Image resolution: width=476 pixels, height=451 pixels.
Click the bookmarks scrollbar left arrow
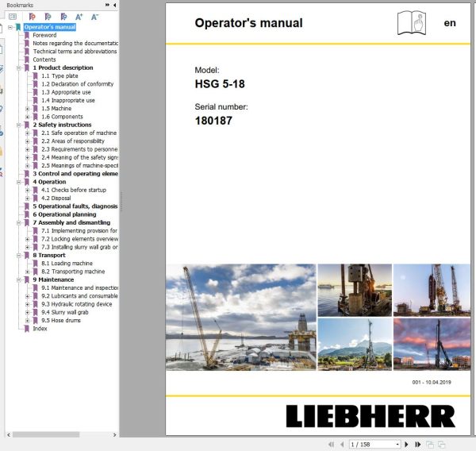click(x=9, y=435)
